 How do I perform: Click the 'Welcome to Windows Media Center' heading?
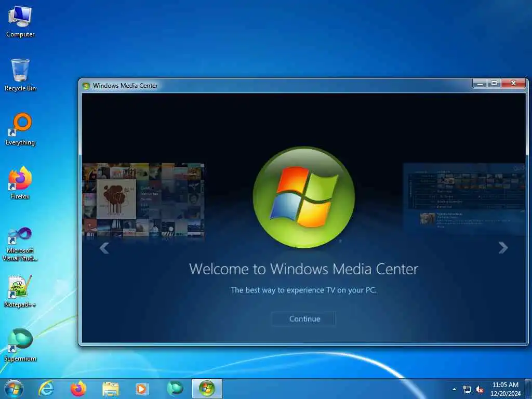pos(303,269)
